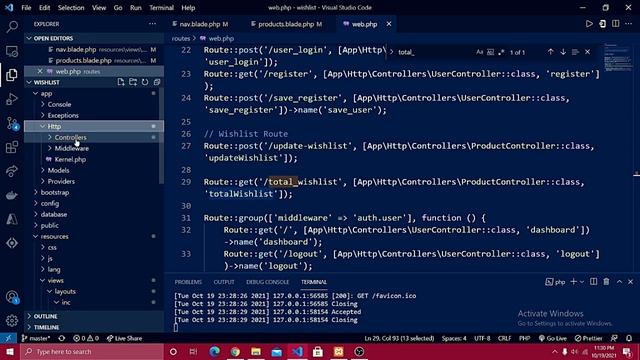Screen dimensions: 640x360
Task: Open File Explorer from taskbar
Action: click(x=256, y=351)
